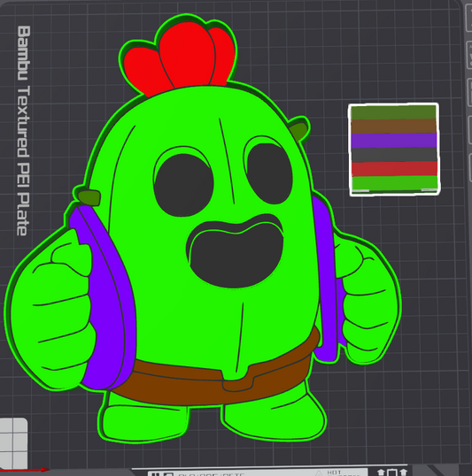Choose the bright green bottom stripe
This screenshot has width=472, height=476.
395,183
